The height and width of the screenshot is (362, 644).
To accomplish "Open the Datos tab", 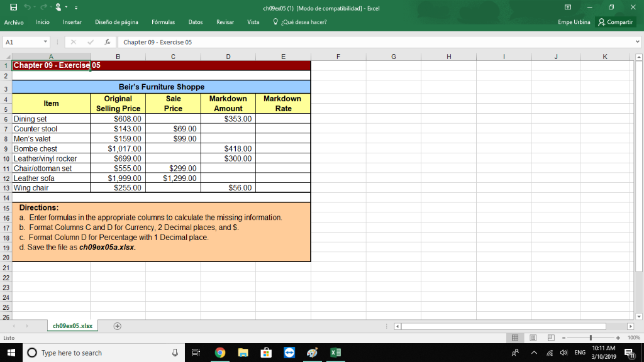I will click(x=196, y=22).
